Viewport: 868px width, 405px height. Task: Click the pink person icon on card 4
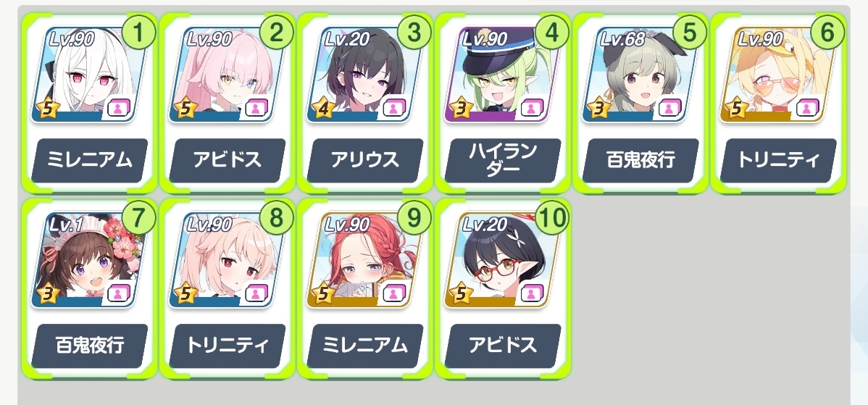[x=531, y=107]
